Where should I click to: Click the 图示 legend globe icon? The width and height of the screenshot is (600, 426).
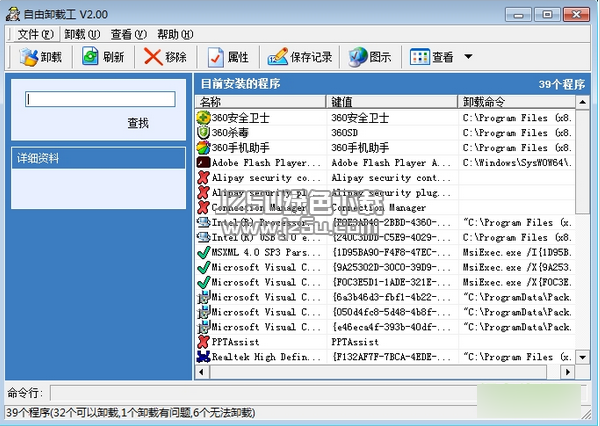(x=358, y=57)
